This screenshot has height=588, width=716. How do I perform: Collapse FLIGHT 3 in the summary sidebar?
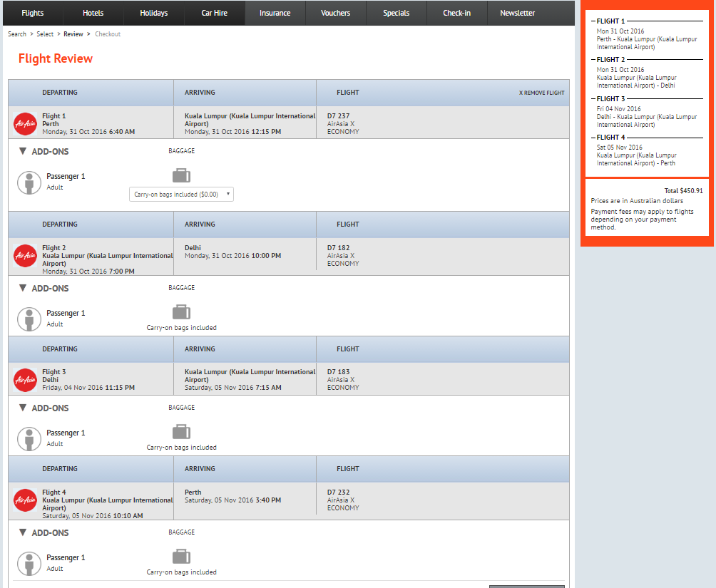pyautogui.click(x=593, y=98)
